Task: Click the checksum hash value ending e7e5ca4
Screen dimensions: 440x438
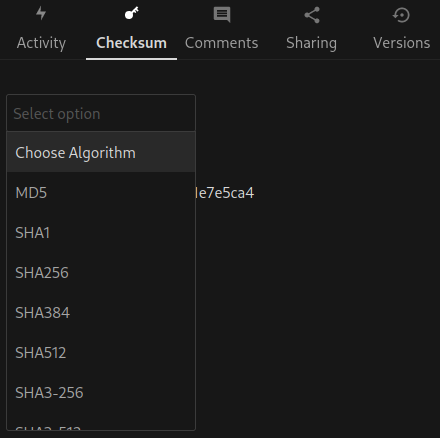Action: [x=225, y=193]
